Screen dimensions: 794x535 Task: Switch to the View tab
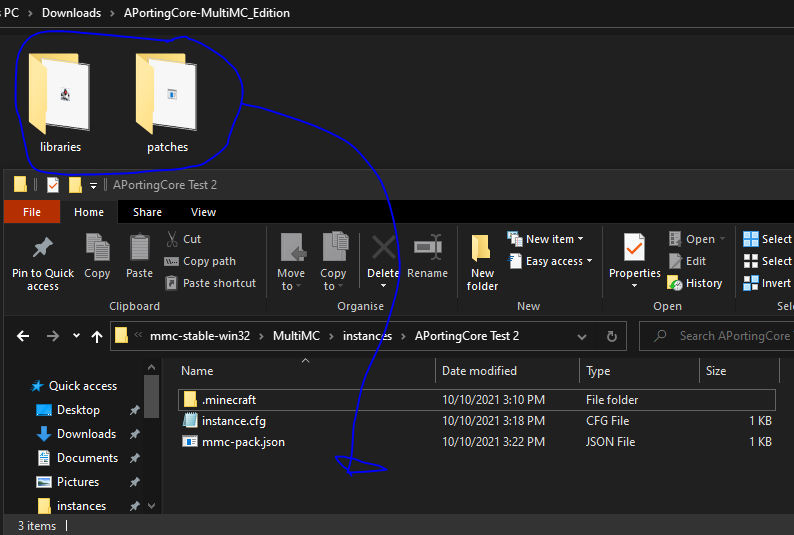click(x=203, y=212)
